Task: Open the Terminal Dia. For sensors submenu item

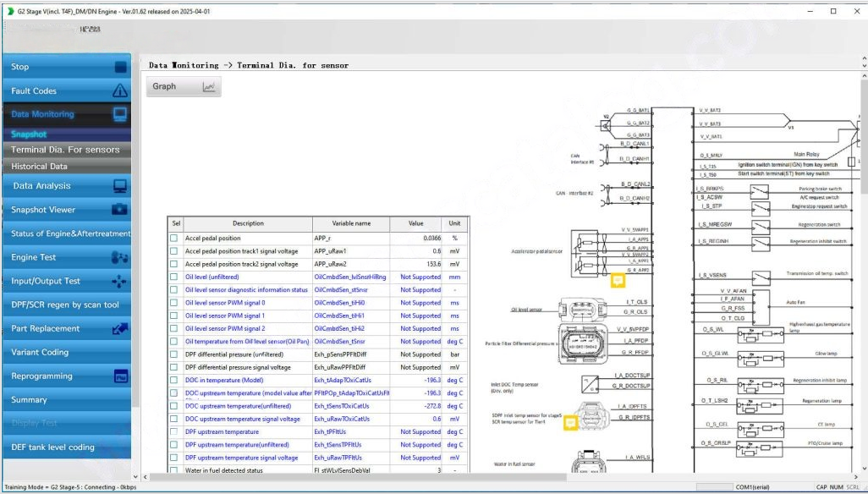Action: point(65,150)
